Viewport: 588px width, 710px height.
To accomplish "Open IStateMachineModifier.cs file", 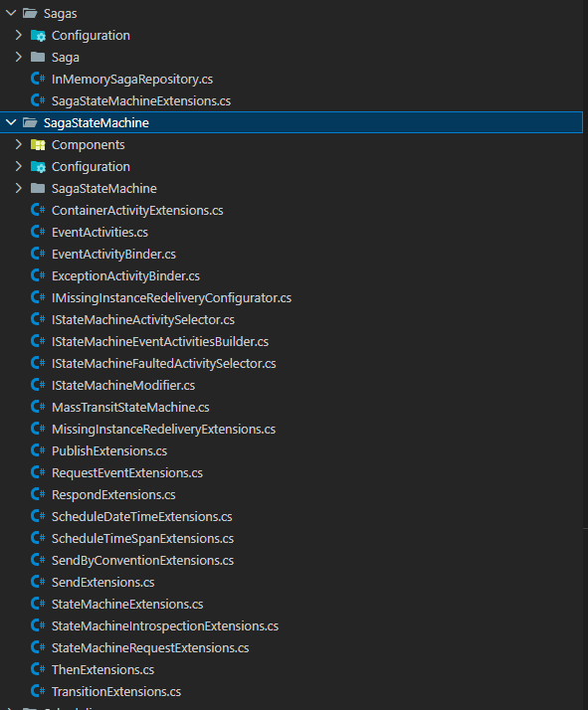I will click(x=123, y=386).
